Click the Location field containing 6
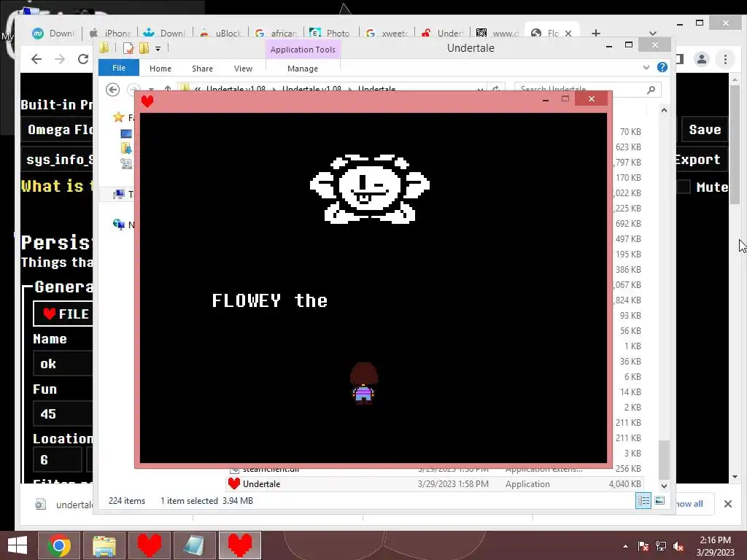The image size is (747, 560). coord(57,459)
